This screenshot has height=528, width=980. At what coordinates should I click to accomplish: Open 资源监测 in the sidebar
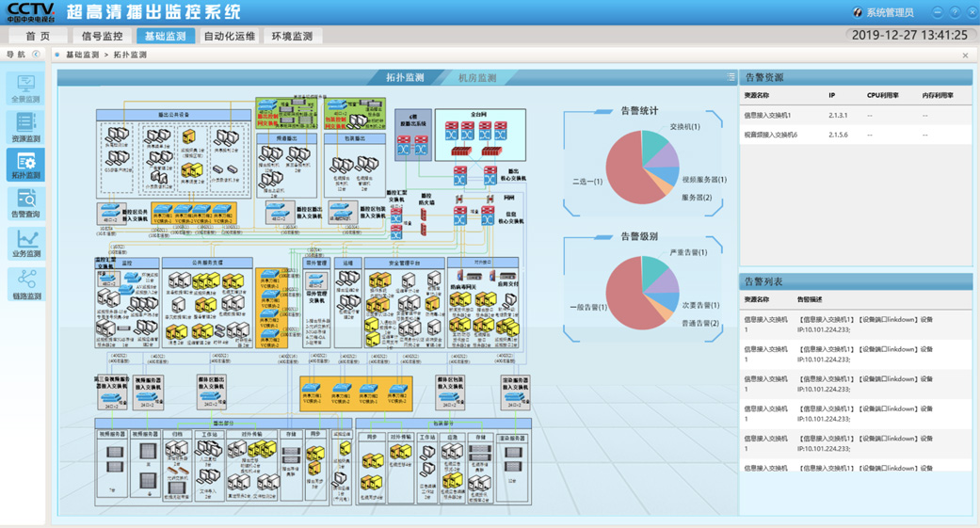pyautogui.click(x=25, y=126)
